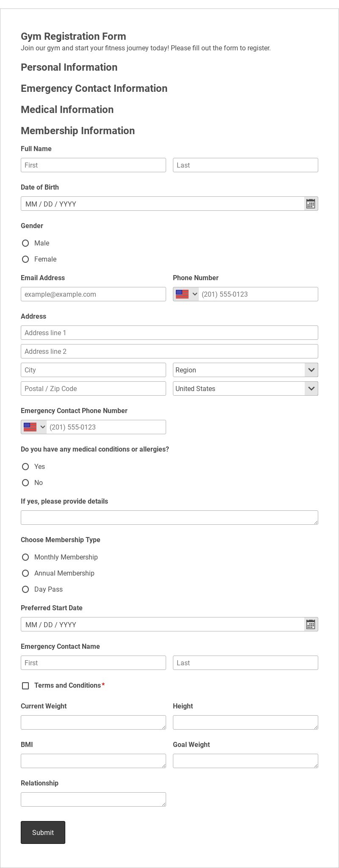The height and width of the screenshot is (868, 339).
Task: Click the Height field
Action: click(245, 722)
